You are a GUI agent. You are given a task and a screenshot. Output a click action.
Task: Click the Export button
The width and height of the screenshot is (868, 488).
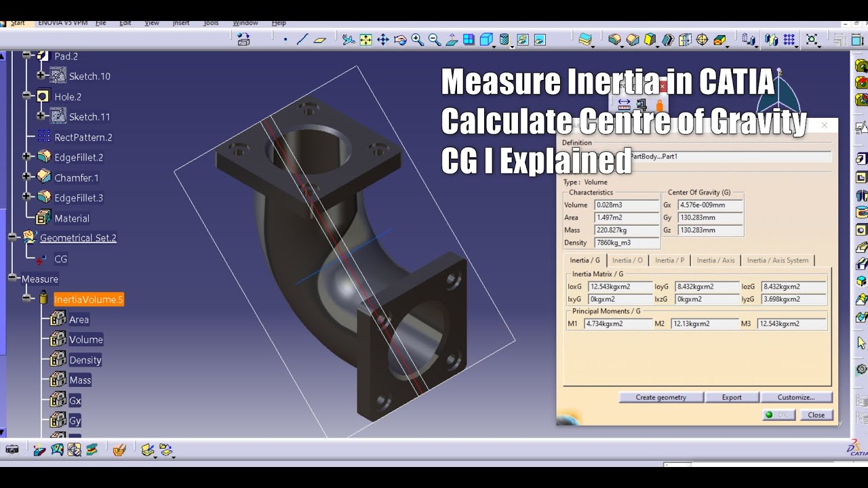pyautogui.click(x=732, y=397)
